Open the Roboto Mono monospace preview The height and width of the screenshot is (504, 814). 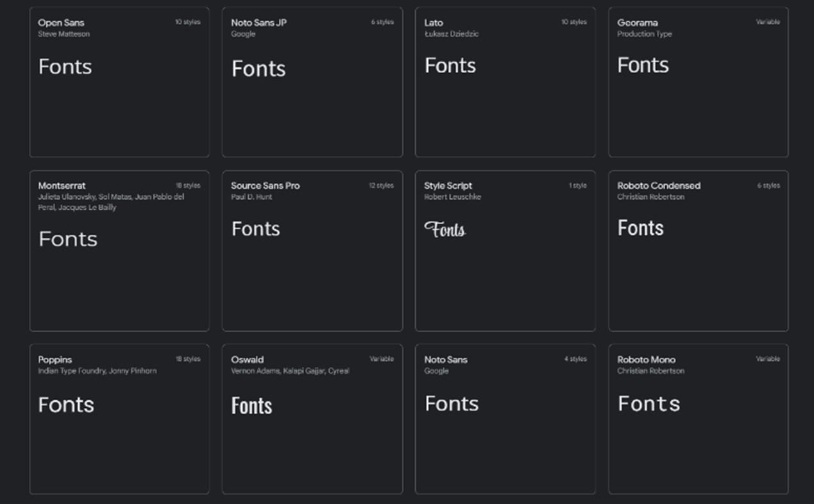[x=649, y=404]
